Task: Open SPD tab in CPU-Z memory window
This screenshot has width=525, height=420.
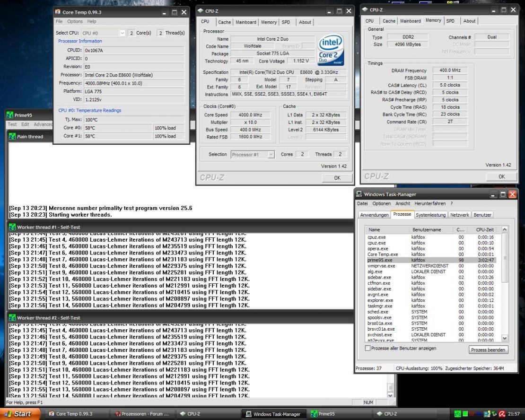Action: click(x=451, y=21)
